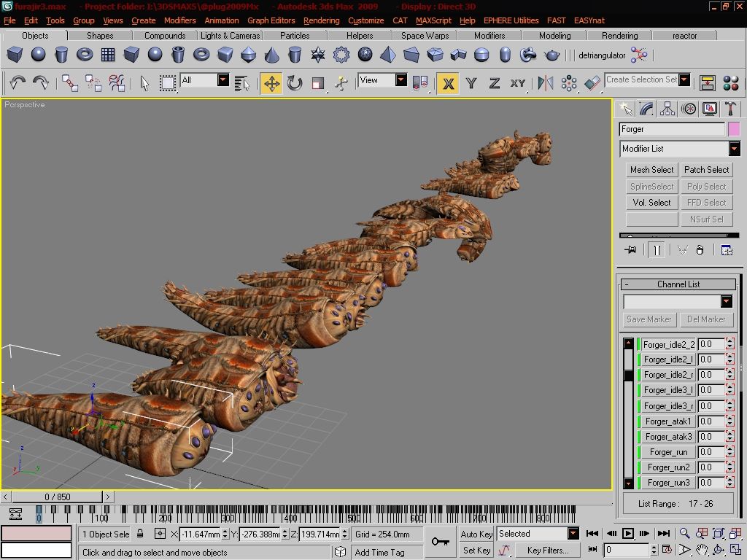Switch to Lights & Cameras tab

230,36
